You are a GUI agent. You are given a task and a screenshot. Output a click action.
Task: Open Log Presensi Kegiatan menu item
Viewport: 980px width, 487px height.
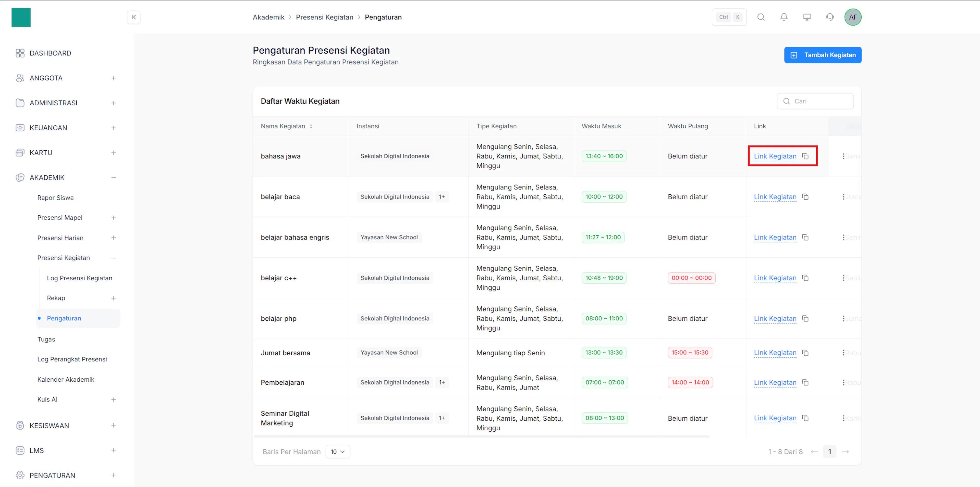pyautogui.click(x=80, y=278)
